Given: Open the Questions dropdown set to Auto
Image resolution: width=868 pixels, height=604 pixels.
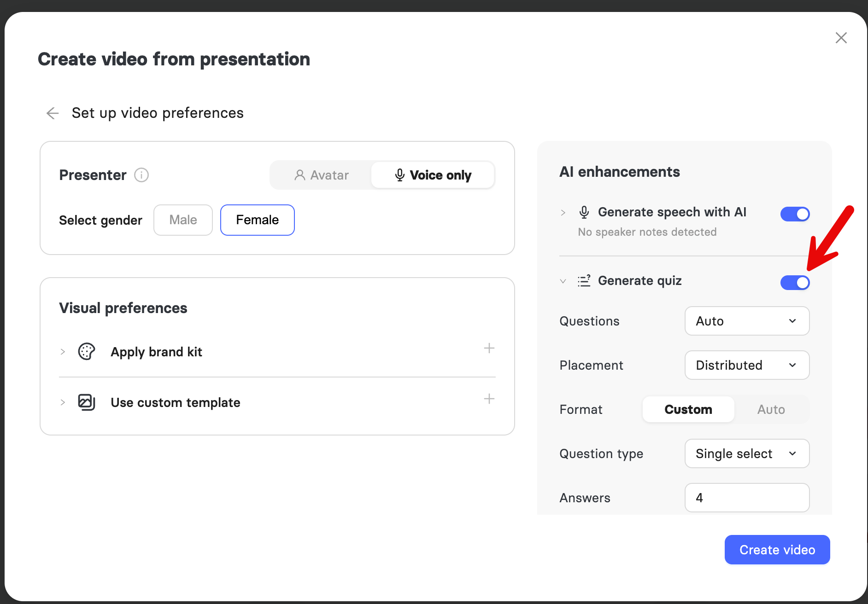Looking at the screenshot, I should coord(747,321).
